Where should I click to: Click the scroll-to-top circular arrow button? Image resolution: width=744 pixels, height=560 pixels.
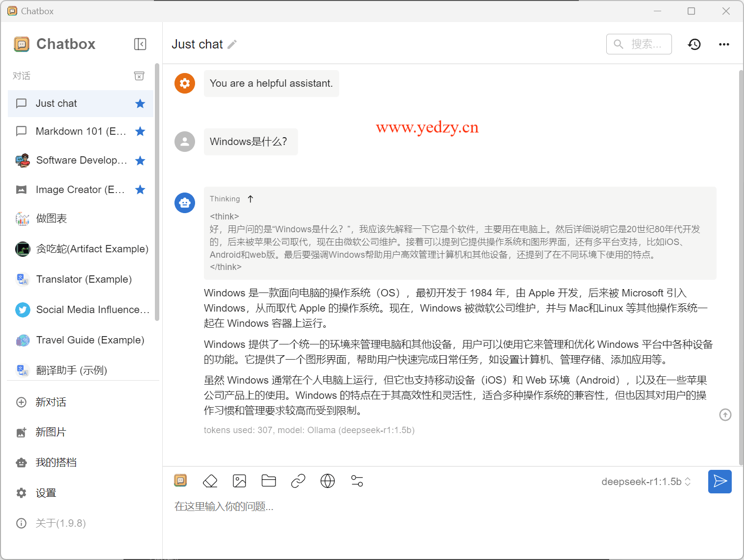(x=725, y=415)
